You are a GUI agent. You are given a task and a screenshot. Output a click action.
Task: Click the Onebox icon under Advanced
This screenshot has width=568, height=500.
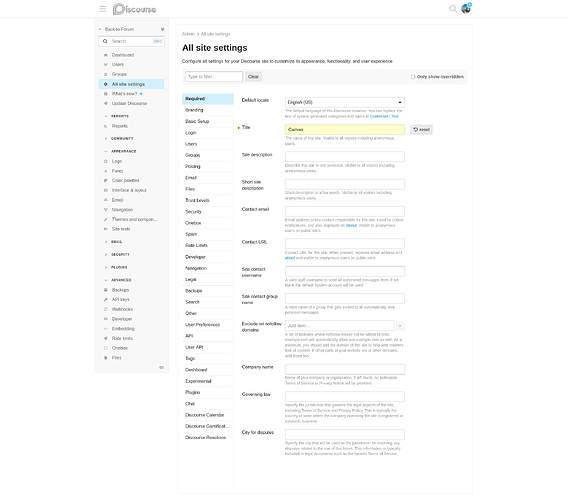106,348
